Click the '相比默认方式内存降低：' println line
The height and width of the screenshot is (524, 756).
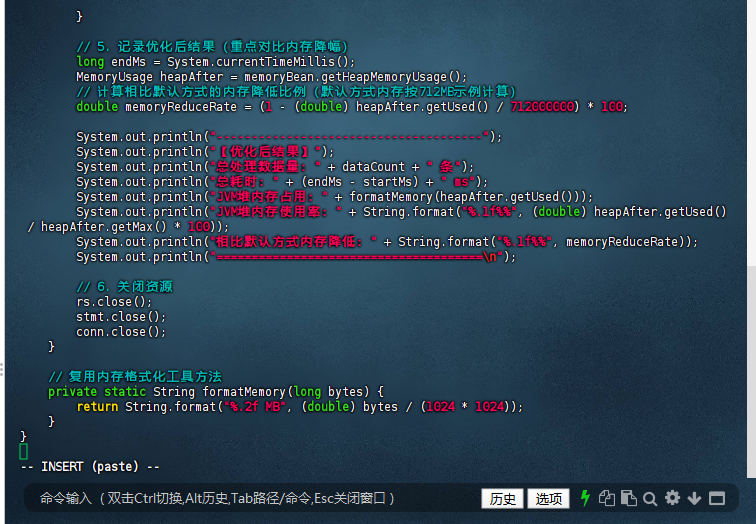387,242
